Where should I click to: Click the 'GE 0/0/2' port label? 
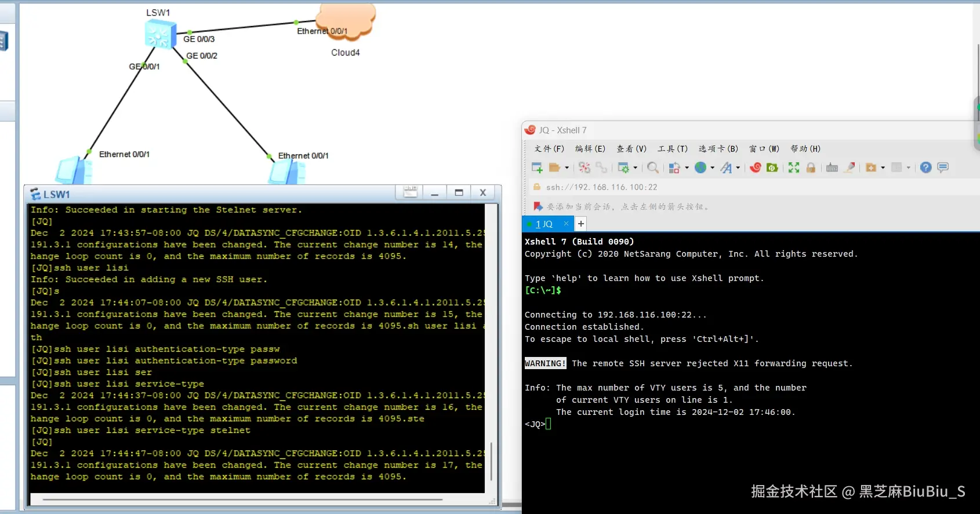point(202,56)
